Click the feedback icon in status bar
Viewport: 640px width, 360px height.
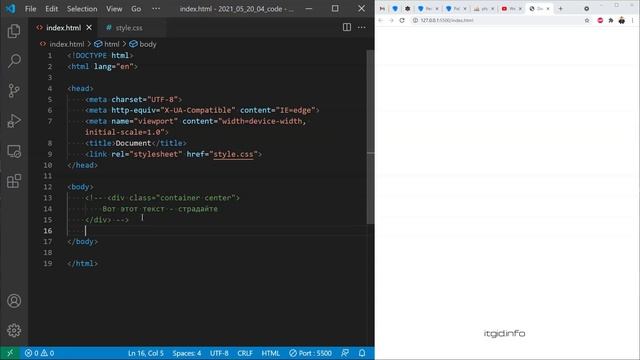pos(345,353)
